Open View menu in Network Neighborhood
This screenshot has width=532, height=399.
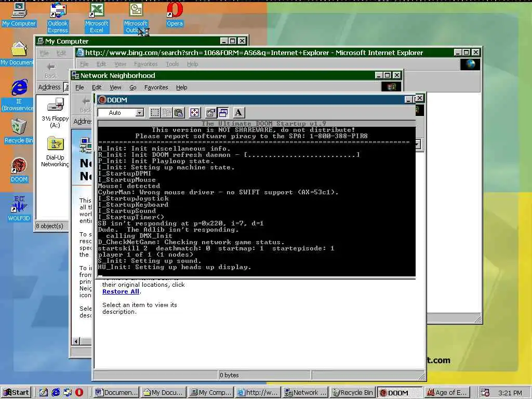[115, 87]
